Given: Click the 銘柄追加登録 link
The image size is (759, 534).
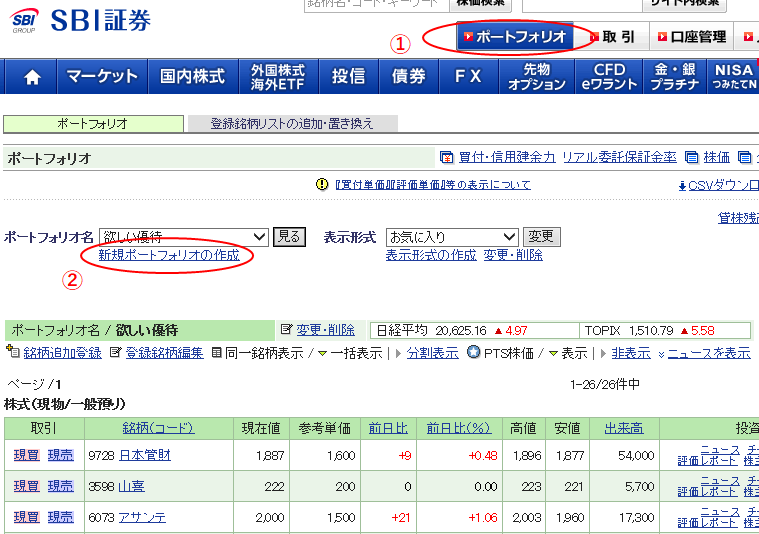Looking at the screenshot, I should pyautogui.click(x=62, y=353).
